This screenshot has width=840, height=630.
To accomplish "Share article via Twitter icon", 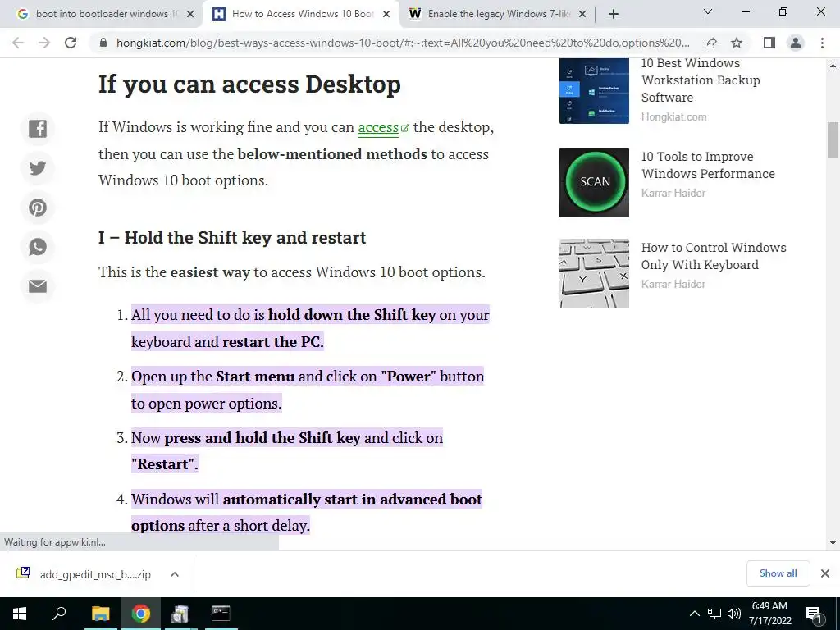I will pos(38,168).
